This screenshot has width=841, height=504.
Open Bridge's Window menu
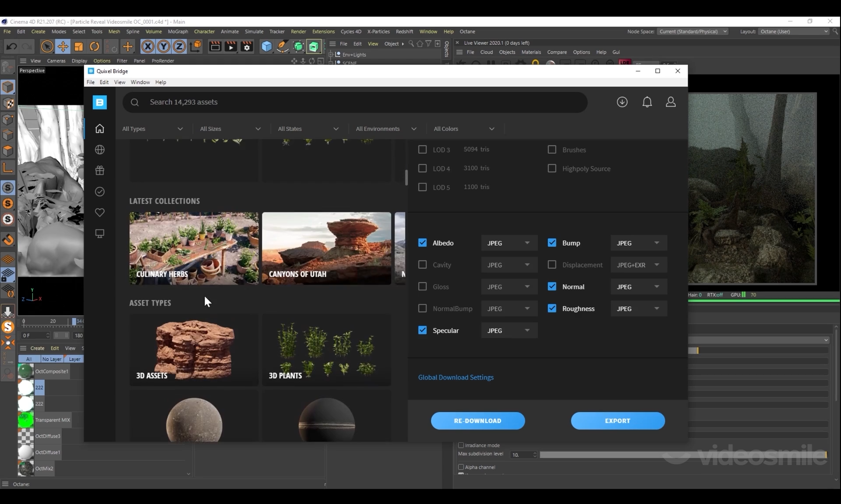[x=140, y=82]
